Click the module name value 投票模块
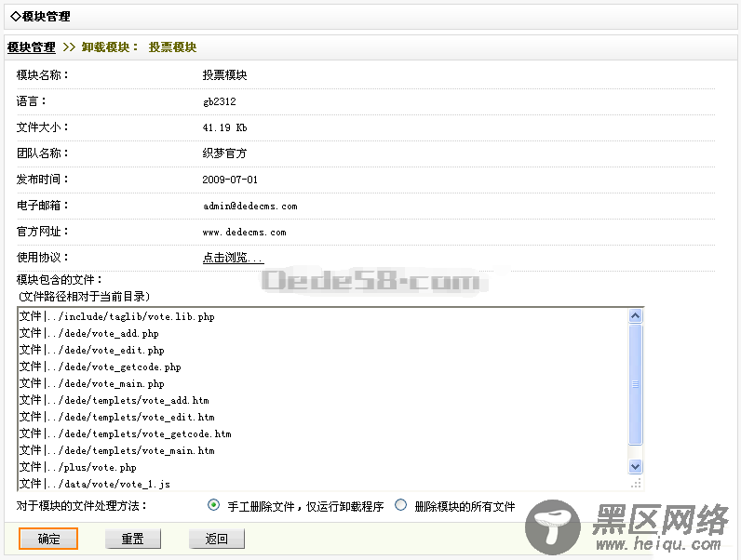Screen dimensions: 741x560 224,75
